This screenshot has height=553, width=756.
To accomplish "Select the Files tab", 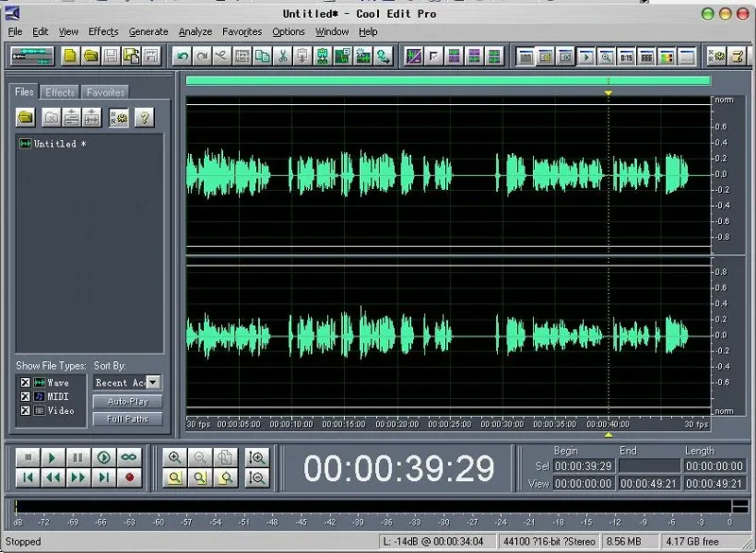I will pyautogui.click(x=25, y=92).
